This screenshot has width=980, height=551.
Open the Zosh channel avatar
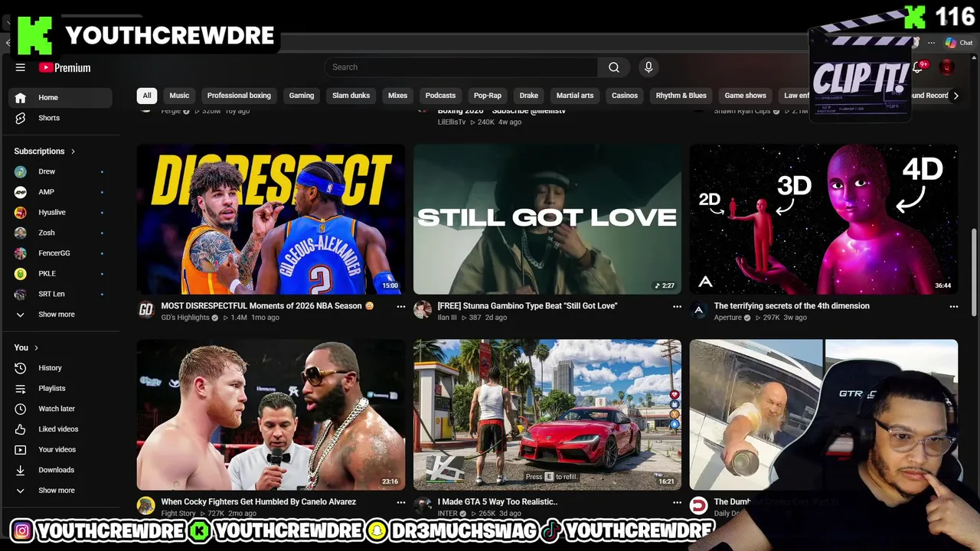point(21,233)
